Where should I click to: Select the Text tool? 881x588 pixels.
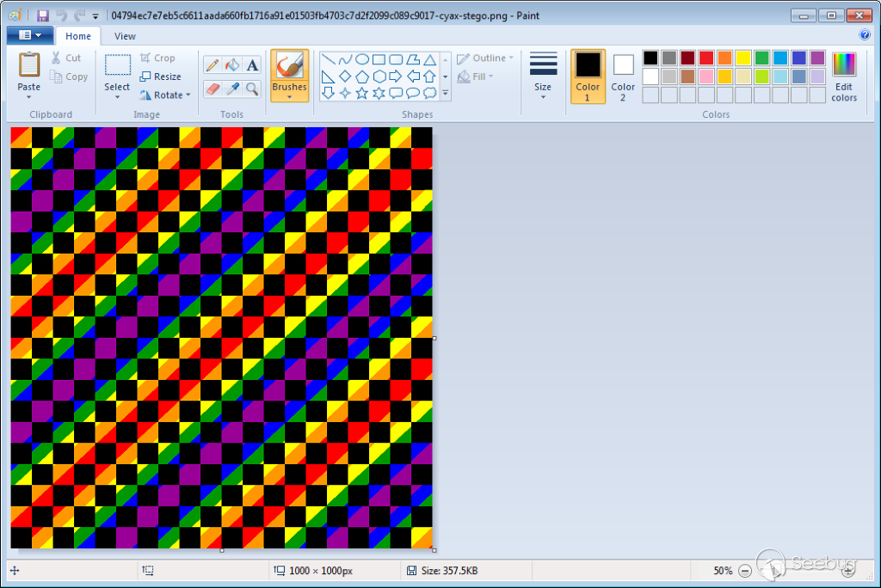click(x=252, y=65)
